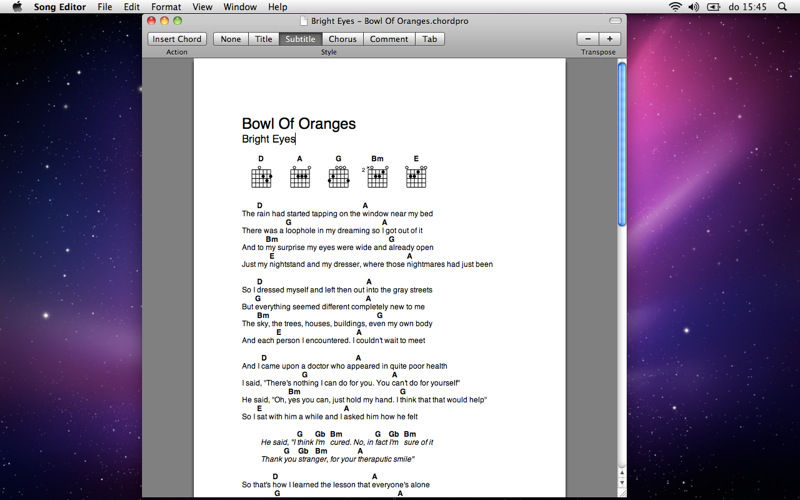Select the Comment style
Screen dimensions: 800x500
(389, 39)
